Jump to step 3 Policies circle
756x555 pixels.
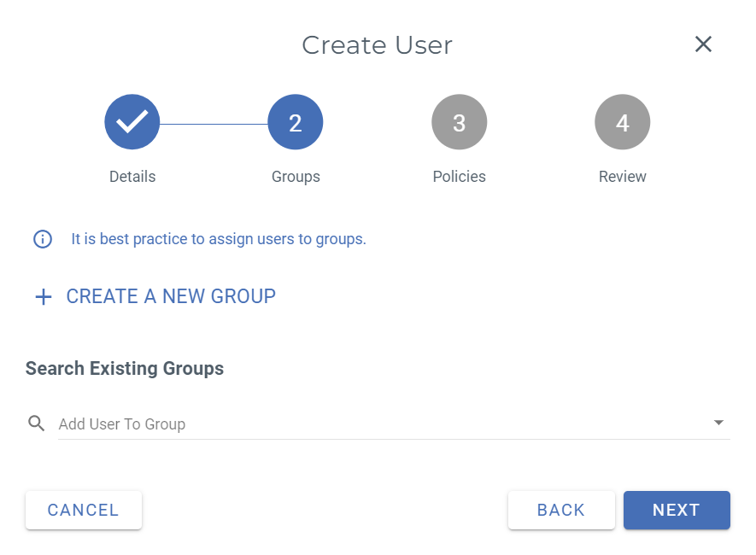coord(459,122)
